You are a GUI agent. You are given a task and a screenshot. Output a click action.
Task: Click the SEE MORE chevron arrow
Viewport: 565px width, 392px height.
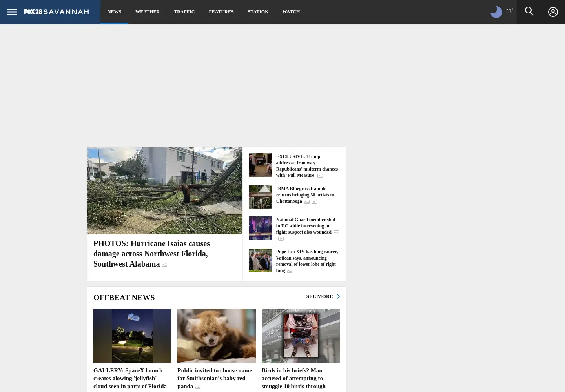338,296
